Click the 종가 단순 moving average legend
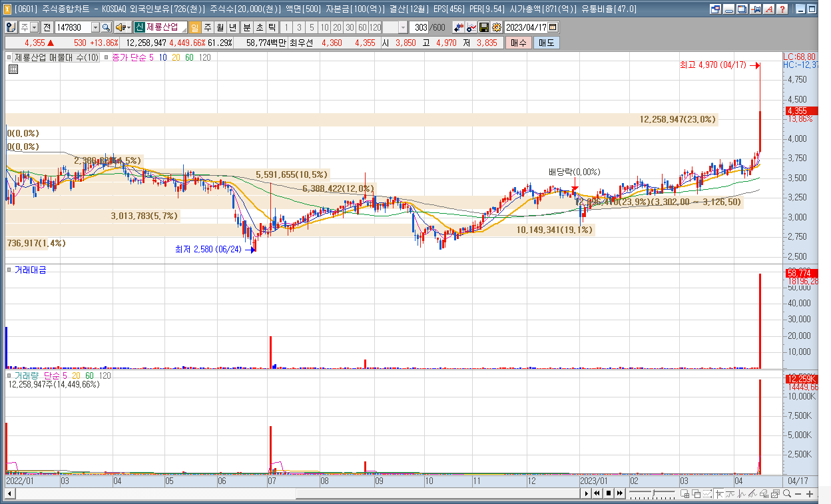Image resolution: width=831 pixels, height=504 pixels. point(131,57)
